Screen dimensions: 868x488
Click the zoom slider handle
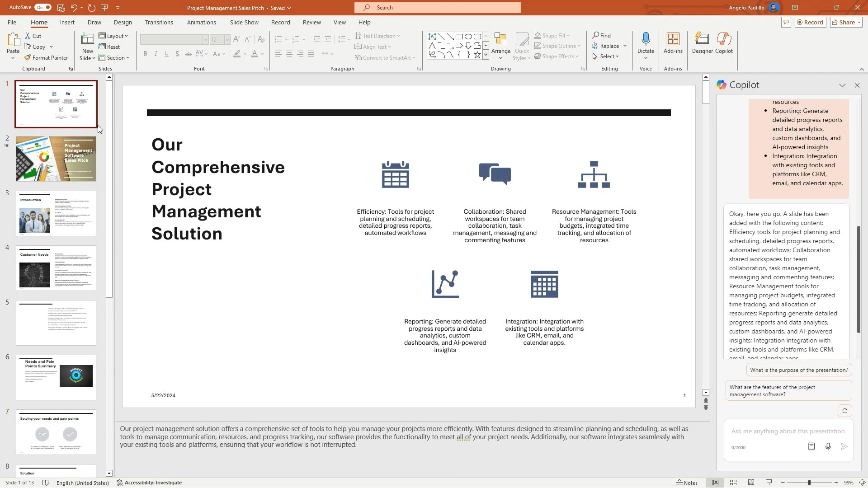809,483
